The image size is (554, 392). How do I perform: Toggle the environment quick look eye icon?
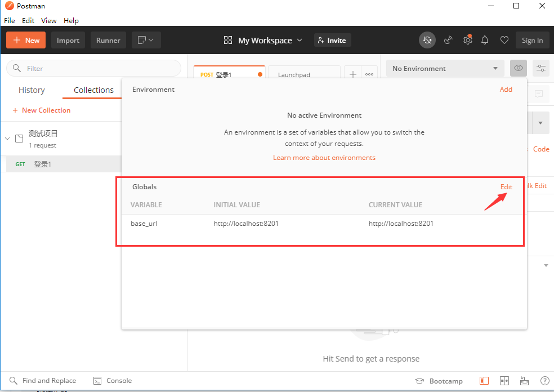(519, 68)
